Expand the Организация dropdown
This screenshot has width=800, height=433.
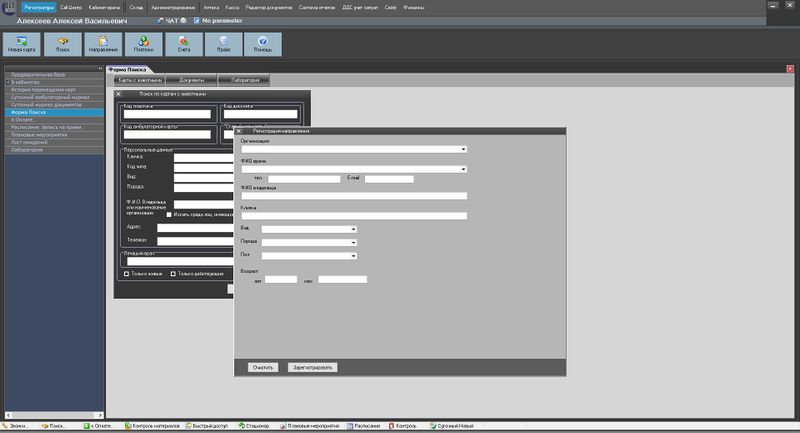click(464, 150)
